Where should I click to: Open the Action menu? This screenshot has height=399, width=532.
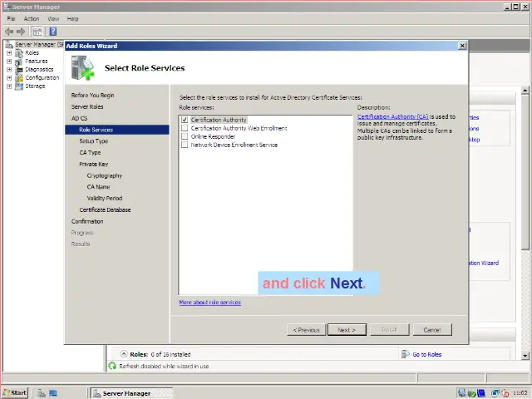tap(32, 19)
